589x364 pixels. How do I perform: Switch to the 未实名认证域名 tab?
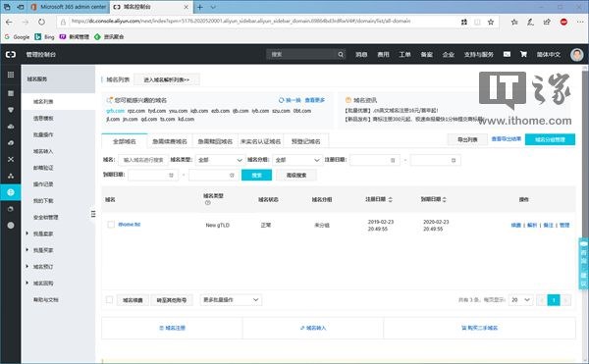click(x=260, y=141)
